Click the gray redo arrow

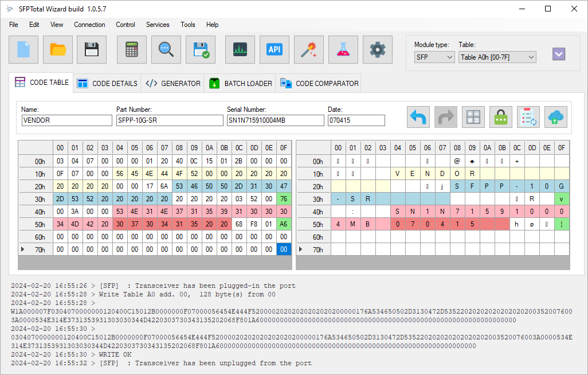click(446, 117)
